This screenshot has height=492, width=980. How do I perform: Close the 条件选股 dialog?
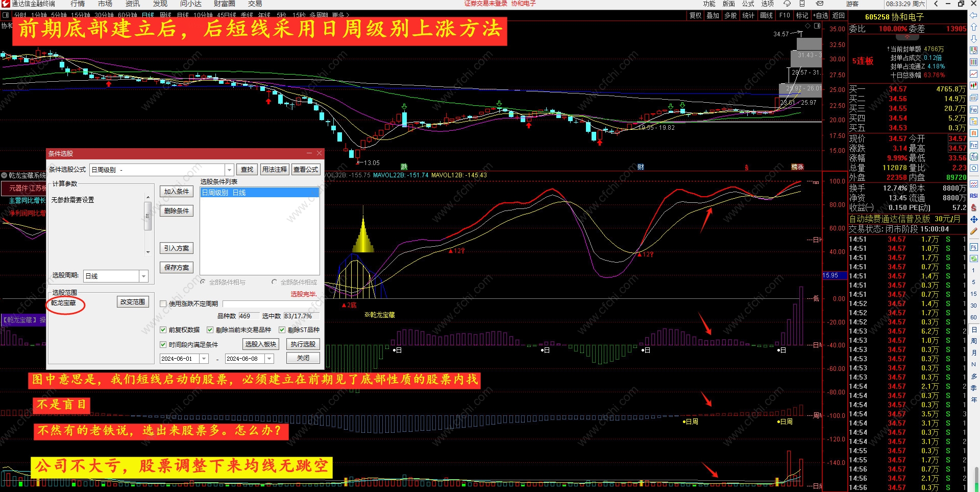pyautogui.click(x=320, y=153)
